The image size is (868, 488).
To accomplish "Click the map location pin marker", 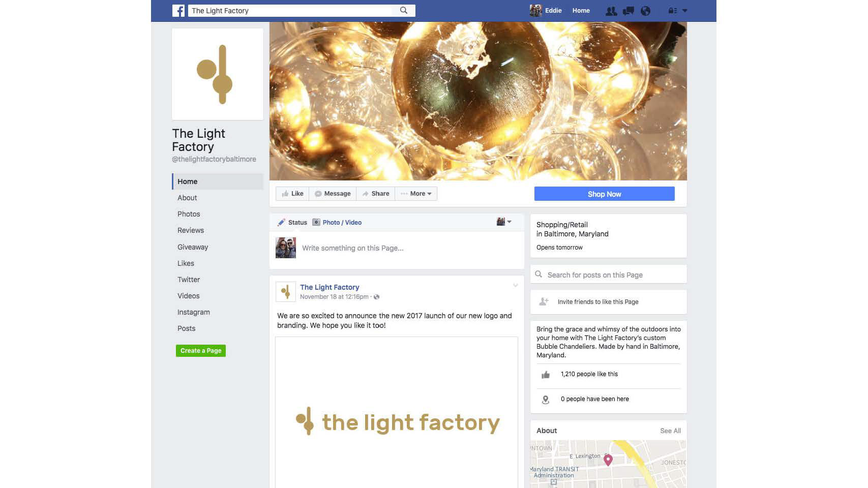I will [608, 460].
